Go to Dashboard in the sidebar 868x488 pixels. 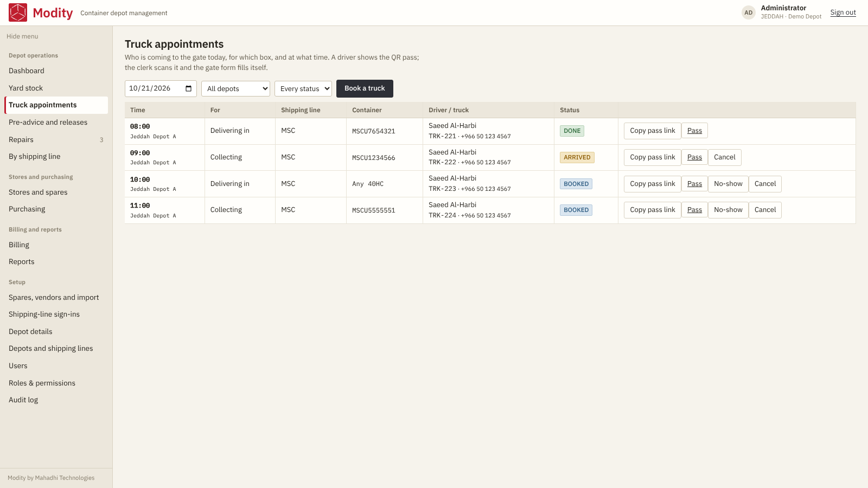tap(56, 71)
